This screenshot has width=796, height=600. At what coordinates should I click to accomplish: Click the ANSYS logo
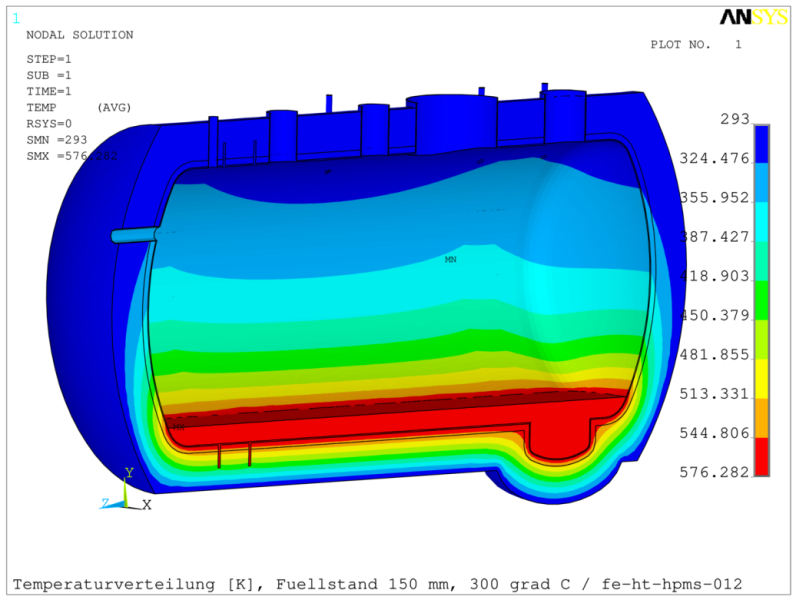(x=752, y=17)
